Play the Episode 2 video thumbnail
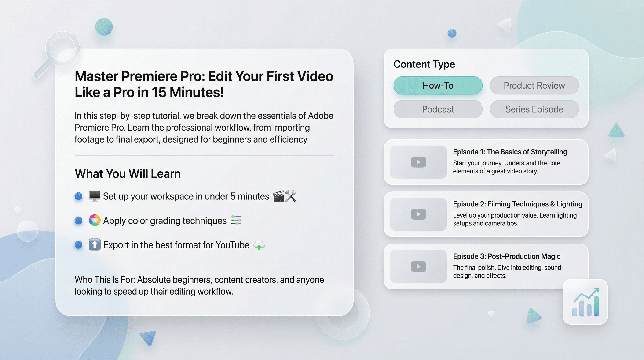The image size is (644, 360). click(418, 214)
